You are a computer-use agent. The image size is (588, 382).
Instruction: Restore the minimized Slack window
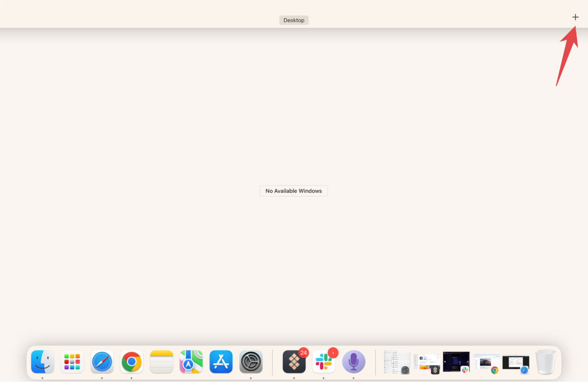tap(456, 362)
